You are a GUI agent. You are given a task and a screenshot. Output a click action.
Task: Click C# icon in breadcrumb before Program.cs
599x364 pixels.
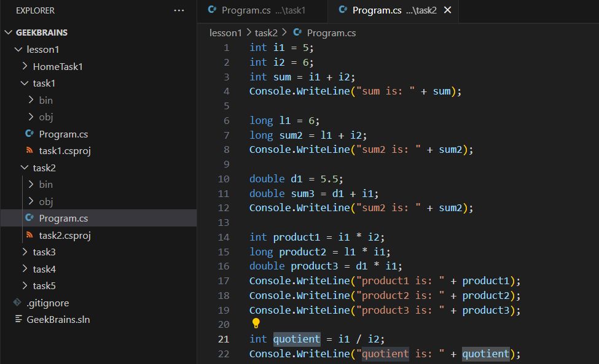pyautogui.click(x=297, y=33)
